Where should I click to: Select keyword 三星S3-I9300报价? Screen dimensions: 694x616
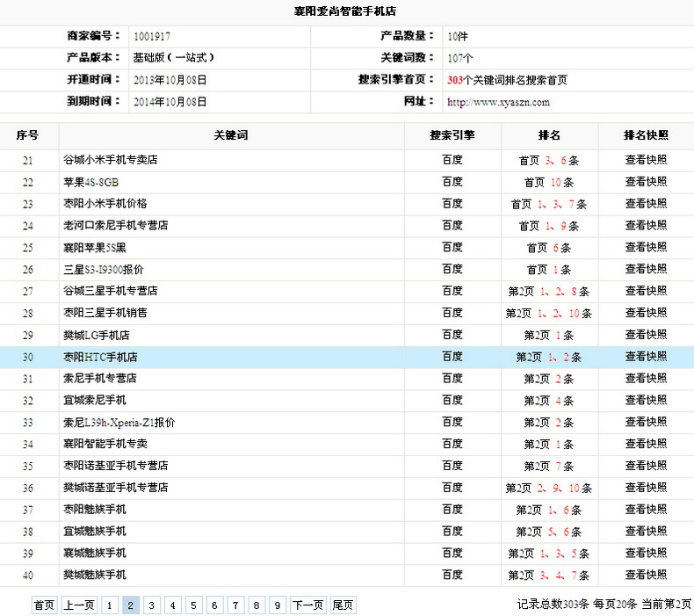point(103,269)
